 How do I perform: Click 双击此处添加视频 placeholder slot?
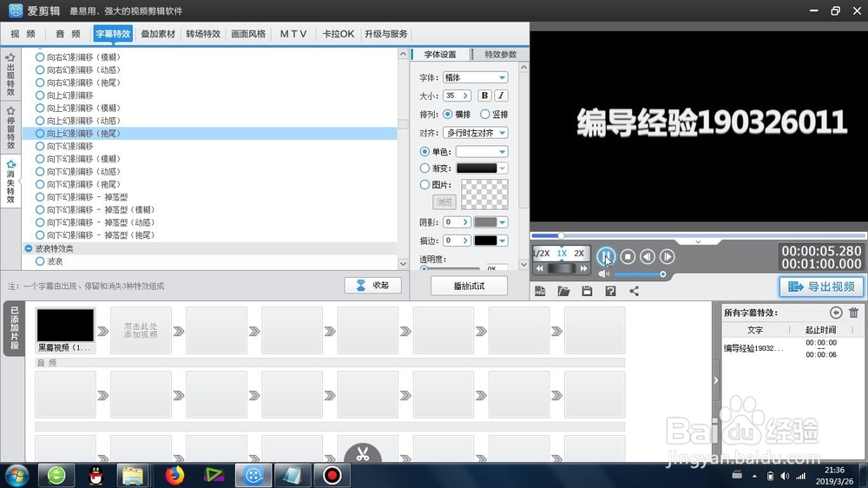click(x=141, y=331)
